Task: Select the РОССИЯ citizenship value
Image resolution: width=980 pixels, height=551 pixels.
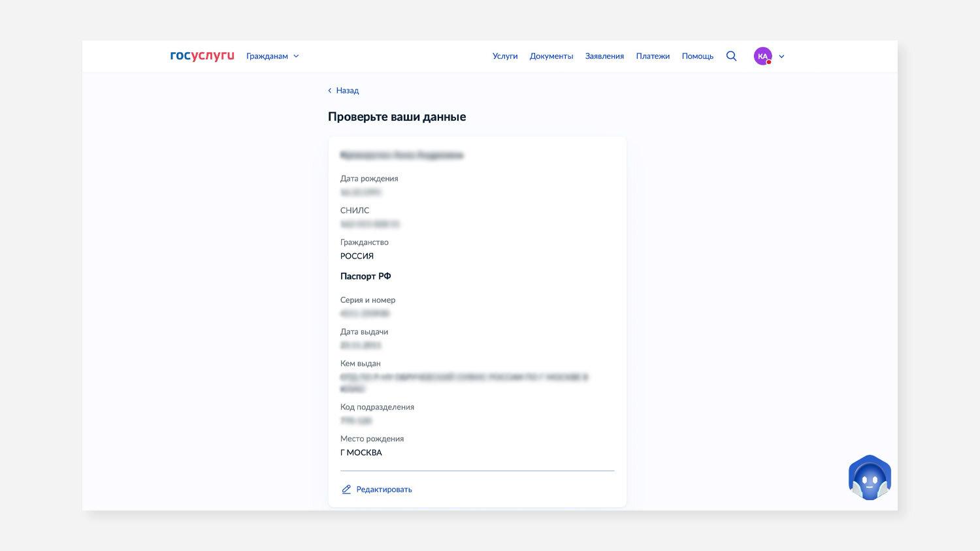Action: pyautogui.click(x=357, y=256)
